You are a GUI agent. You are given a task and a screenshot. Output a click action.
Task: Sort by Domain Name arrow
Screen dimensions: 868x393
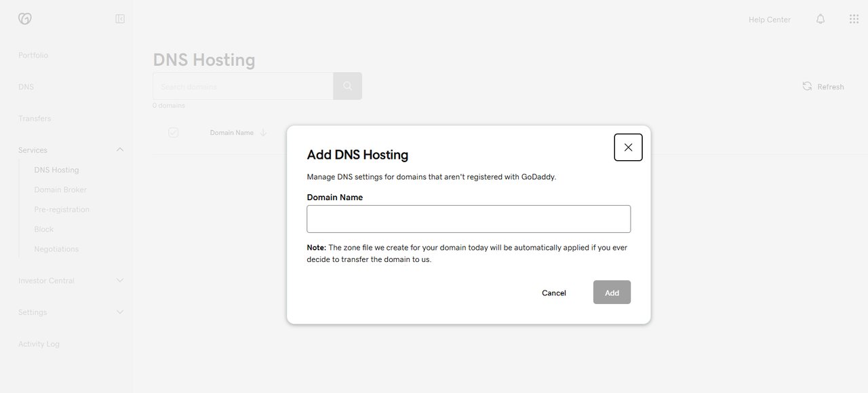pyautogui.click(x=264, y=132)
